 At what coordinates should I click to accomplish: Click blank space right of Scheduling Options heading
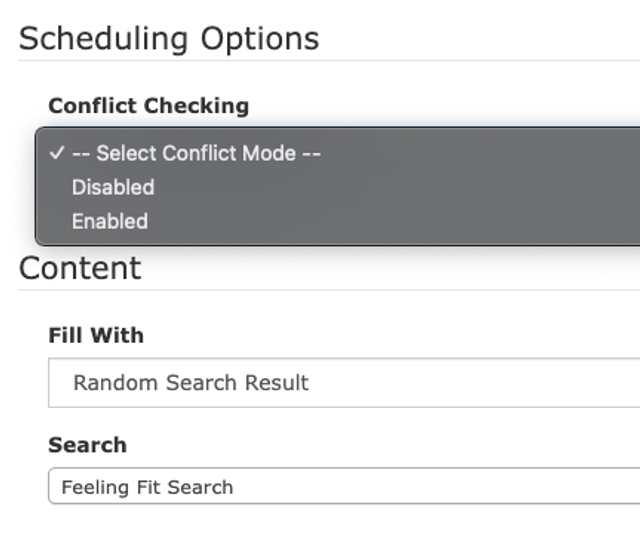480,38
